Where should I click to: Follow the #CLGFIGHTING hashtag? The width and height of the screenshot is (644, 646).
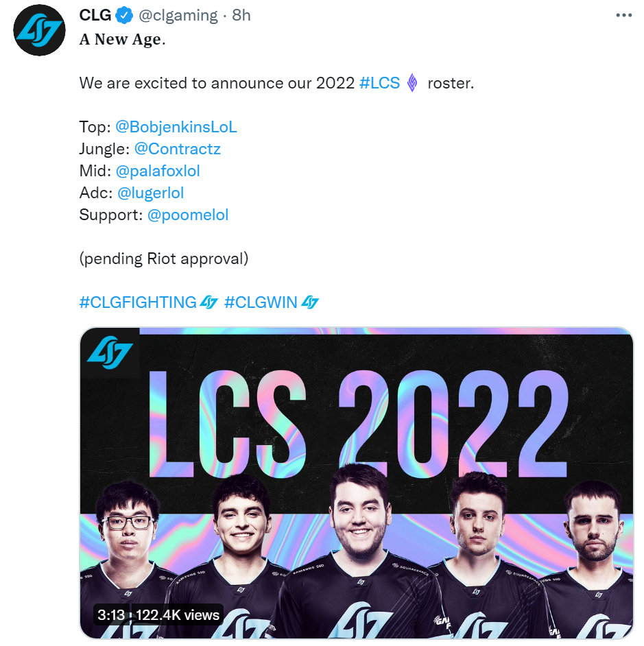coord(138,302)
